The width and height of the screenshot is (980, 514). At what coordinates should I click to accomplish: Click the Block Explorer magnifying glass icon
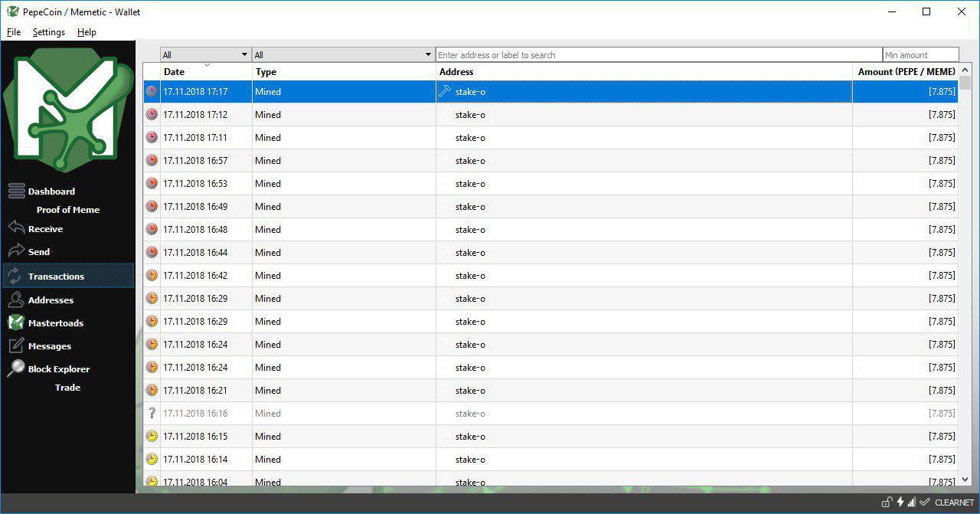[x=16, y=368]
